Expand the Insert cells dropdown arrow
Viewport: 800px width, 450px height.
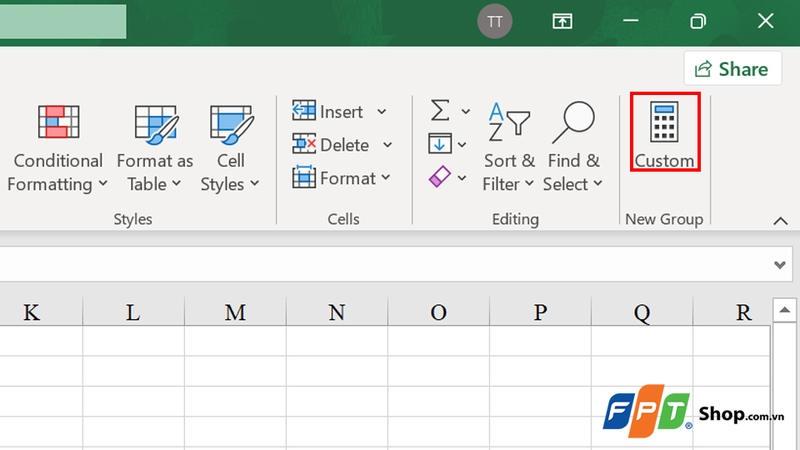coord(382,112)
